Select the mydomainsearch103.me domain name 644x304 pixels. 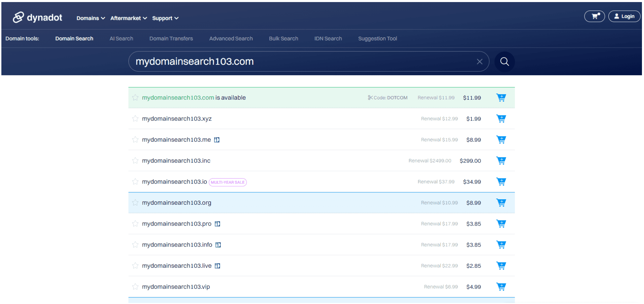click(x=176, y=140)
